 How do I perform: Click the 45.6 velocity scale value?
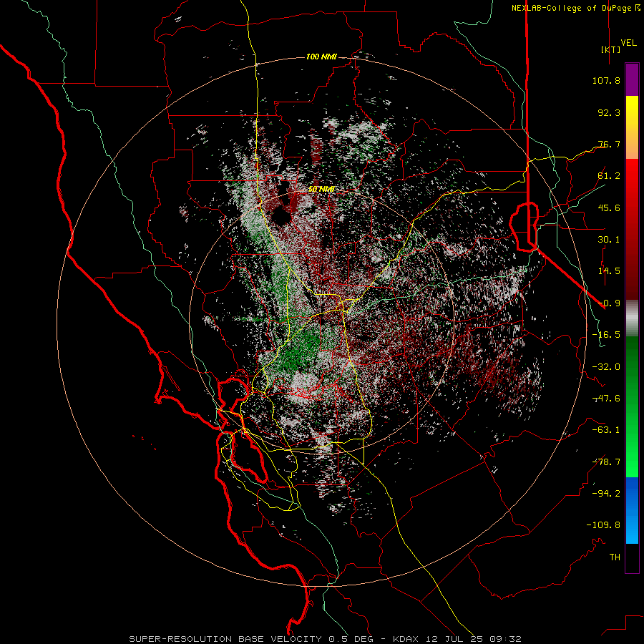click(x=609, y=208)
